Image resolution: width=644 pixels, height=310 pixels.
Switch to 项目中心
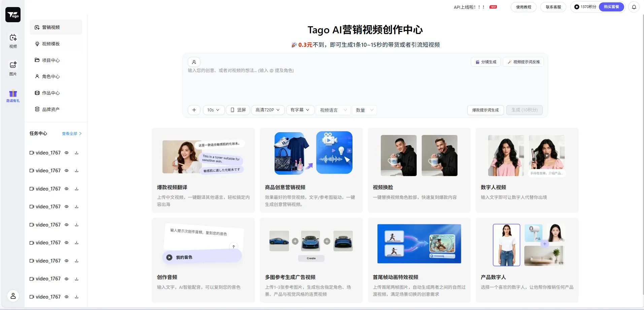(50, 60)
